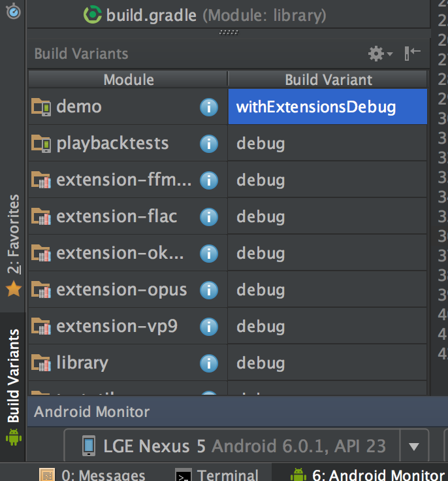This screenshot has width=448, height=481.
Task: Show info for the extension-ffm... module
Action: (x=209, y=180)
